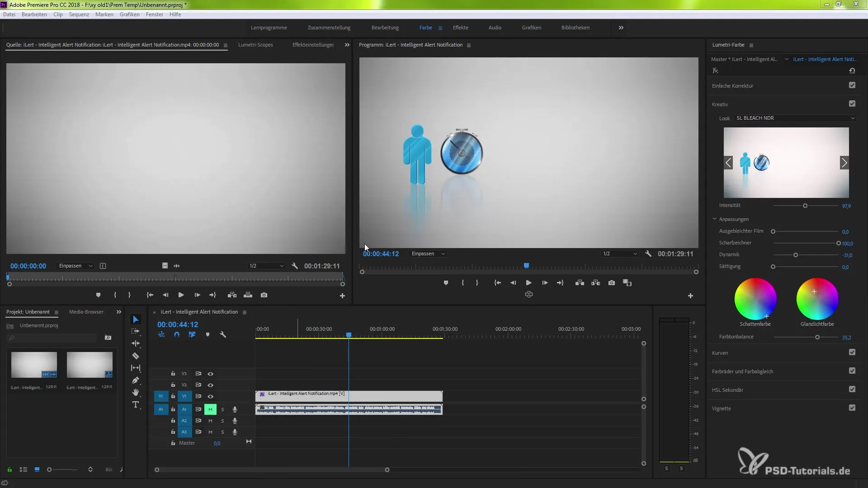
Task: Show more workspaces via double chevron
Action: (x=621, y=28)
